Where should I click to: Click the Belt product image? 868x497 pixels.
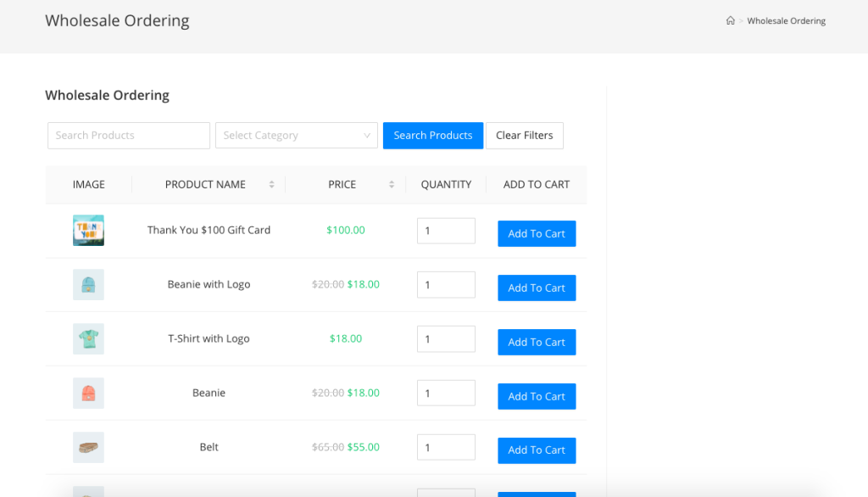point(88,448)
